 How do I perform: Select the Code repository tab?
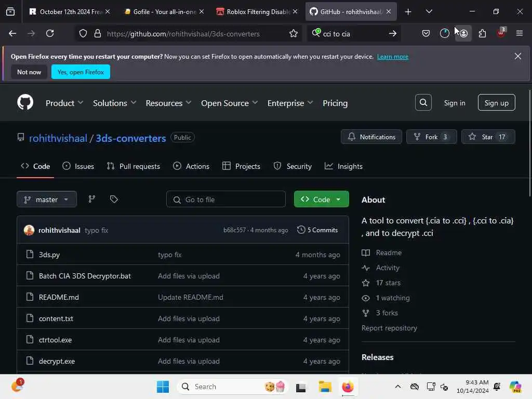[x=35, y=166]
